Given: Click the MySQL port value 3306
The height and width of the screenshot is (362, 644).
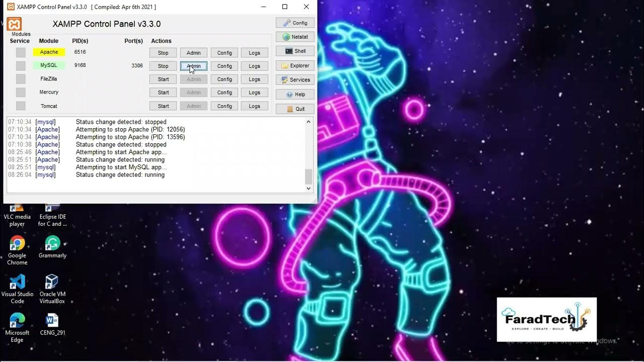Looking at the screenshot, I should pyautogui.click(x=137, y=66).
